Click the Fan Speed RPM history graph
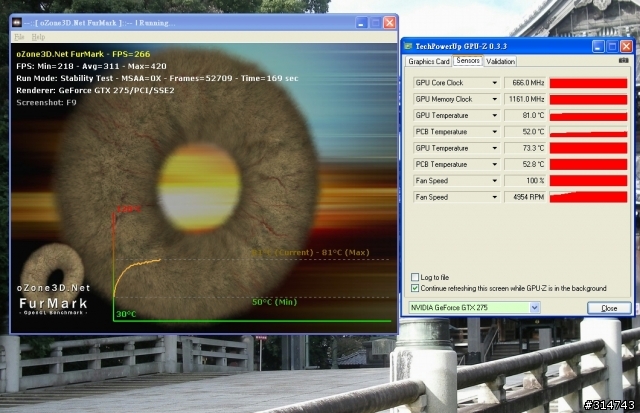 tap(588, 197)
